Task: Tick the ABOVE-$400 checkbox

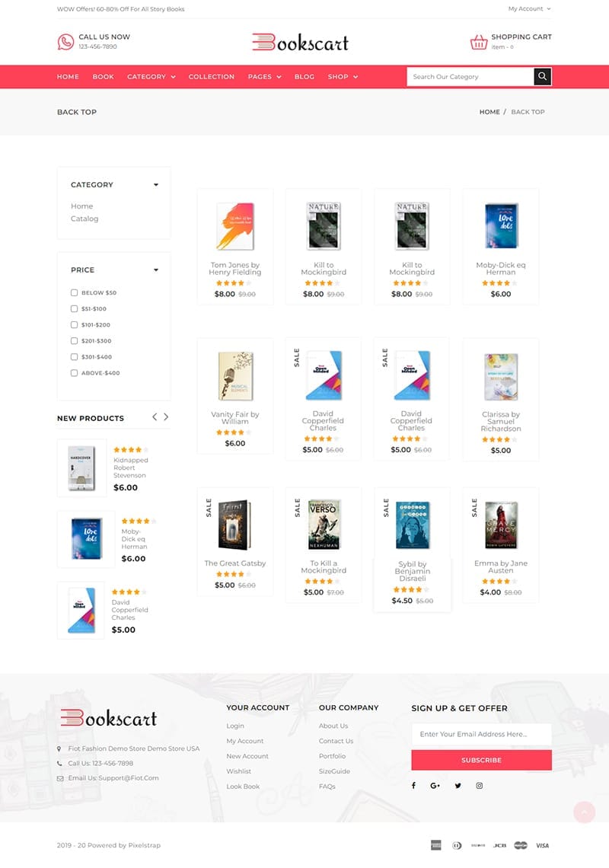Action: click(74, 372)
